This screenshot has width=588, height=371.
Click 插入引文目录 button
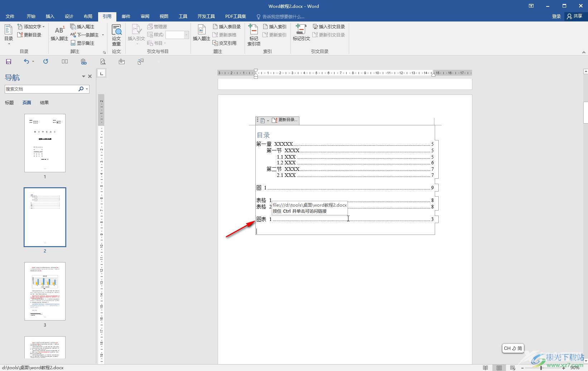pos(329,26)
